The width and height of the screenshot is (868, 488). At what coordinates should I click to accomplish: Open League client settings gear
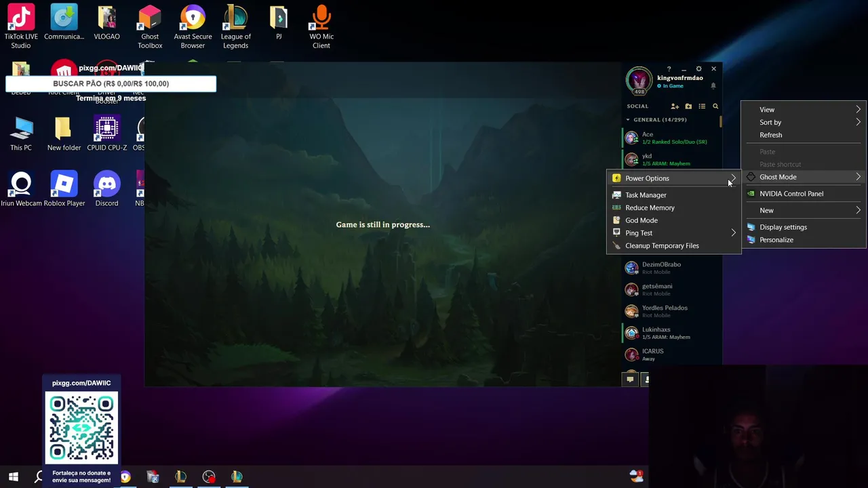point(698,69)
